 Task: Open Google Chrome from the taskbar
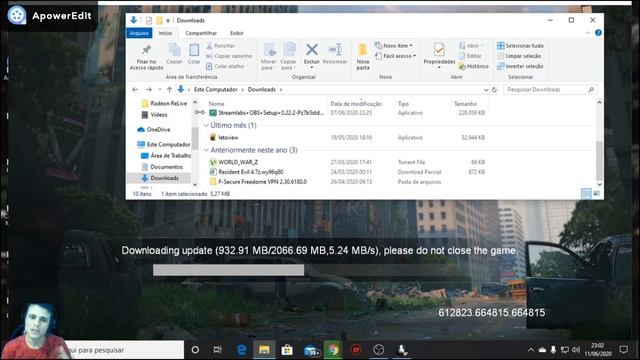coord(333,350)
